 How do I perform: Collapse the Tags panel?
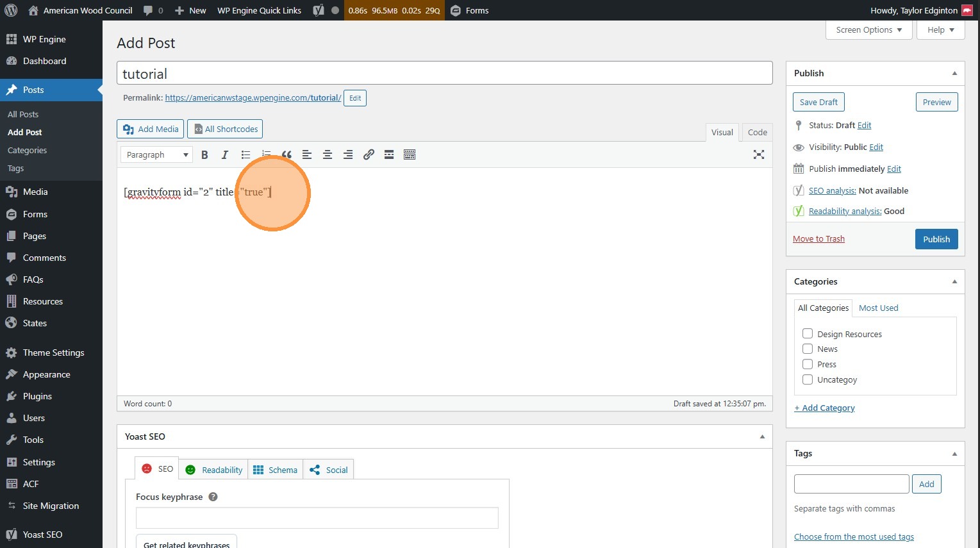tap(954, 453)
